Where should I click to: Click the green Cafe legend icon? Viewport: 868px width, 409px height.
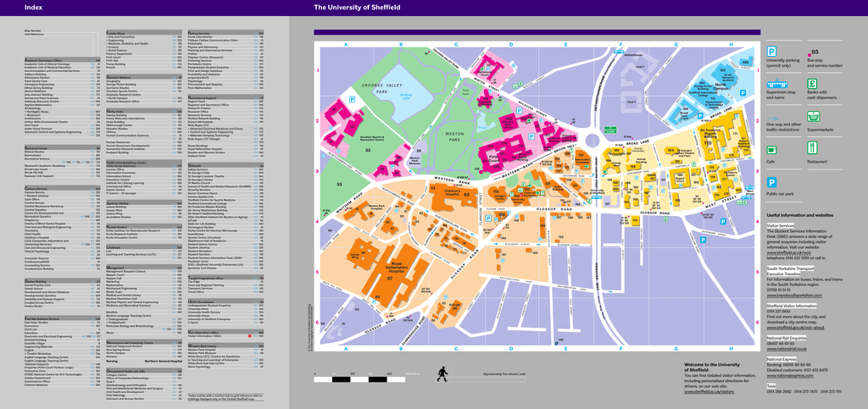tap(771, 149)
